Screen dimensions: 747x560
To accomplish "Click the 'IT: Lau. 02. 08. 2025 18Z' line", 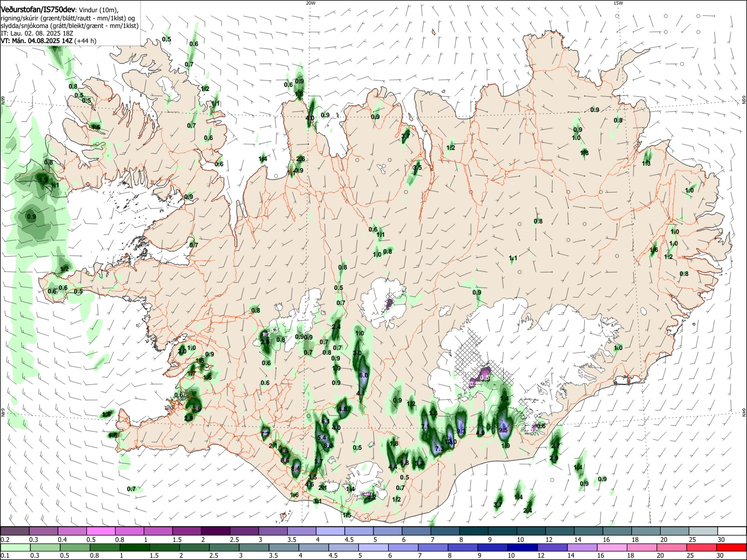I will pos(37,33).
